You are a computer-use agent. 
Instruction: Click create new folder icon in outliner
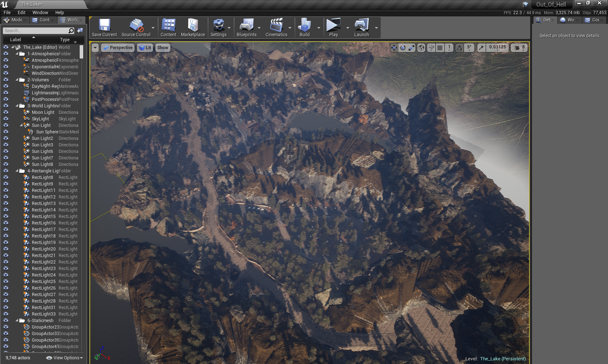click(x=80, y=31)
